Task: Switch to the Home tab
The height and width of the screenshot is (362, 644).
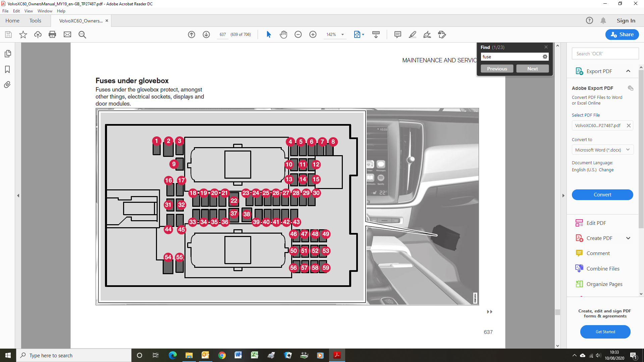Action: pos(12,20)
